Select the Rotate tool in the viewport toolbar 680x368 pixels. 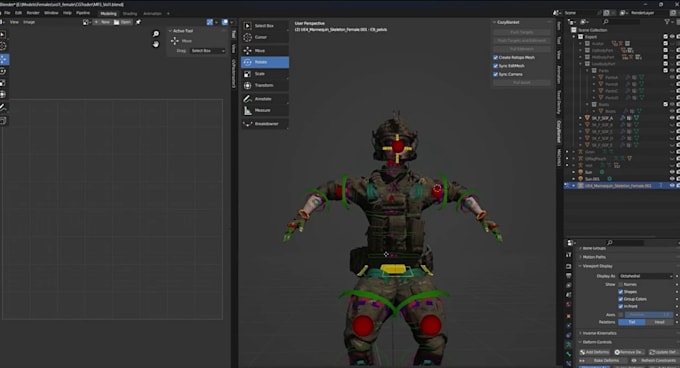click(265, 62)
